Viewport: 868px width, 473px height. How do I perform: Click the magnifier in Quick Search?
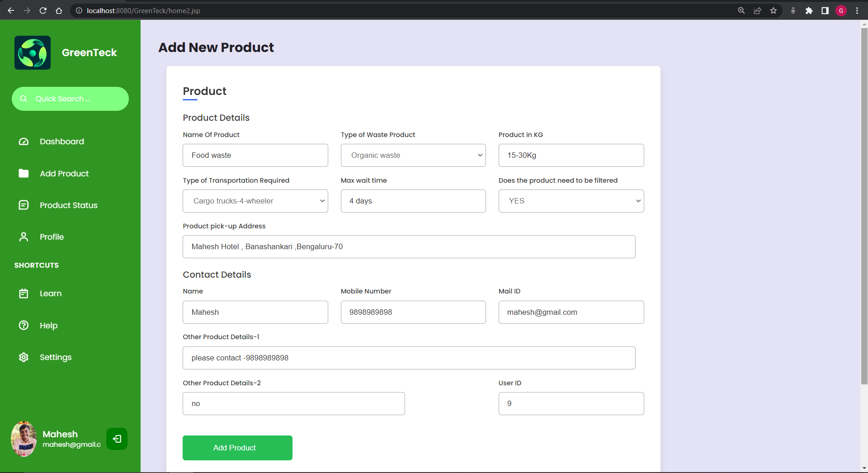point(23,99)
